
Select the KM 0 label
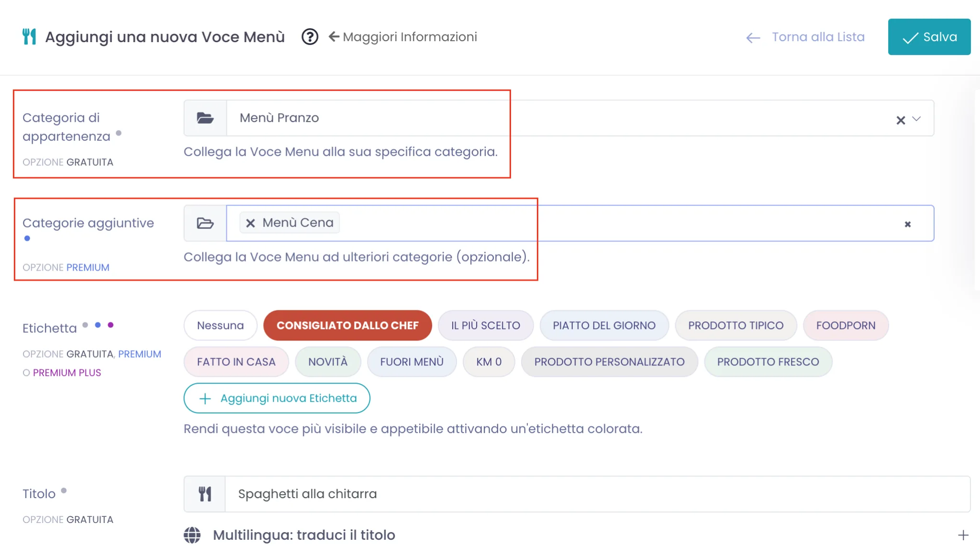pos(489,362)
